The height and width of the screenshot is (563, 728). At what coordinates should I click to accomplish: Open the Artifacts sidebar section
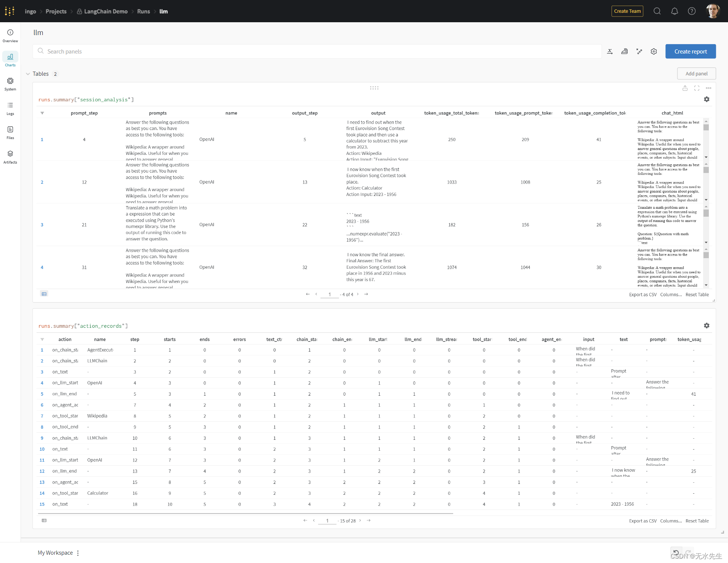[x=10, y=157]
